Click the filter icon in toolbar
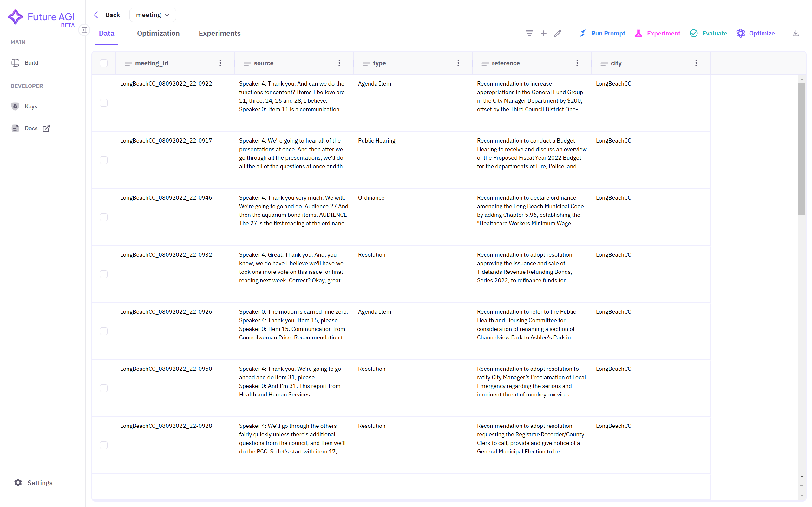 pos(529,33)
